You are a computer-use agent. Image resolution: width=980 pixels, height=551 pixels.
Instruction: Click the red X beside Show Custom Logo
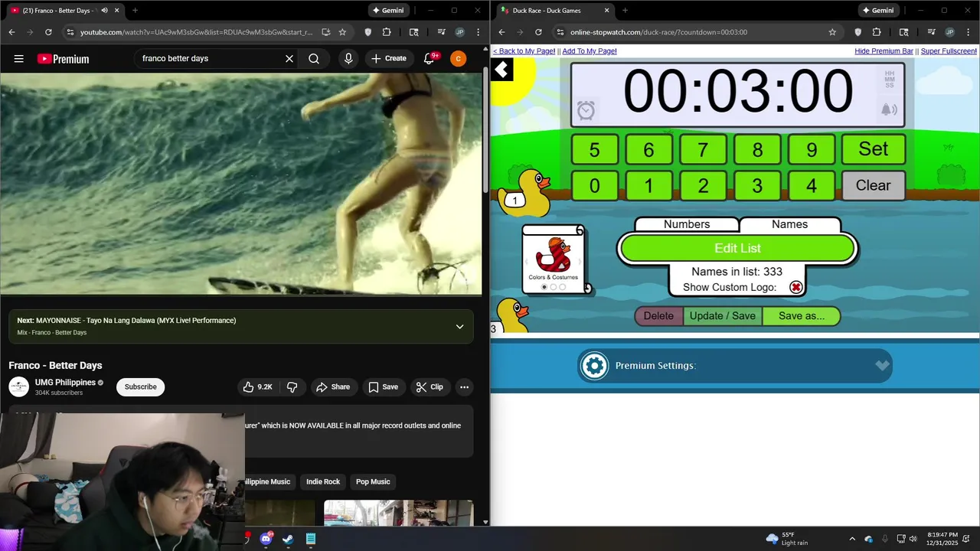pos(796,287)
